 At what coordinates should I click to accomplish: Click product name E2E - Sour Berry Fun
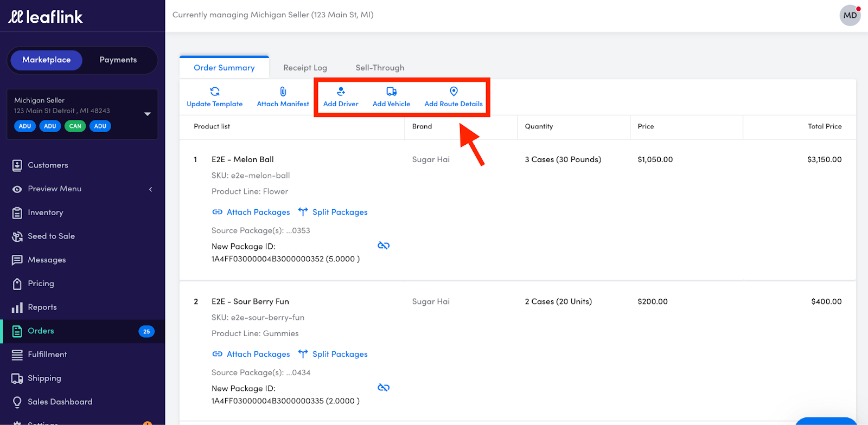[250, 301]
